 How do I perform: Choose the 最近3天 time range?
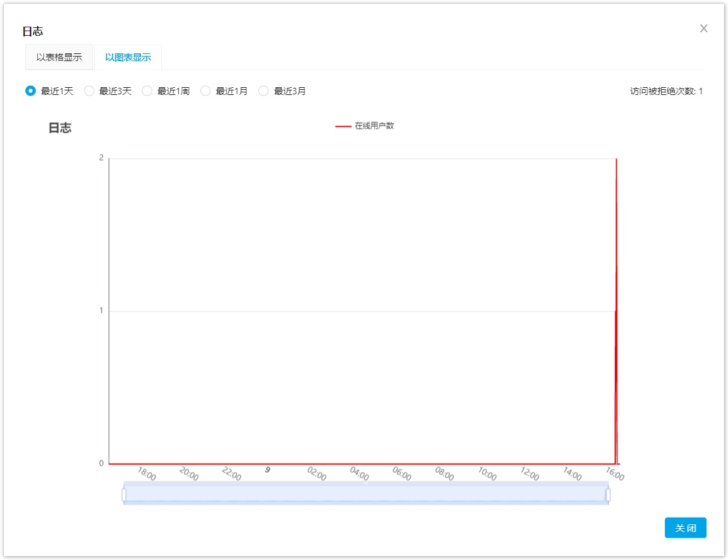tap(89, 91)
